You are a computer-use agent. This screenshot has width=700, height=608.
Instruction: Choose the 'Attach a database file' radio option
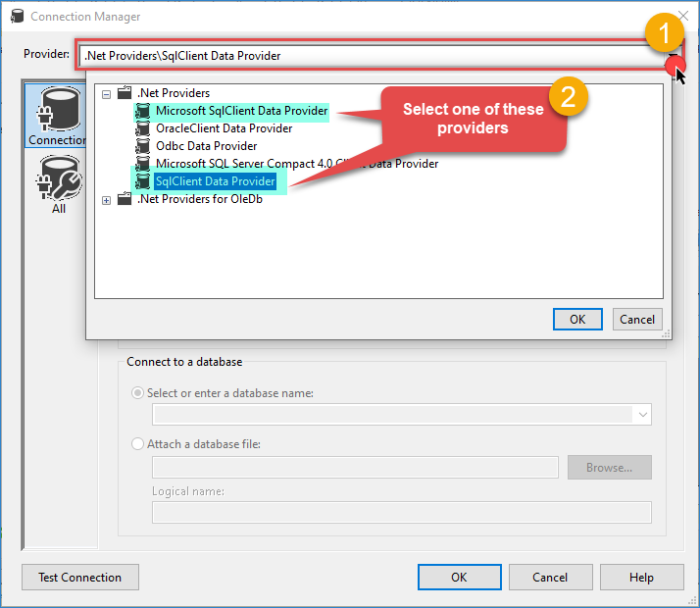138,444
